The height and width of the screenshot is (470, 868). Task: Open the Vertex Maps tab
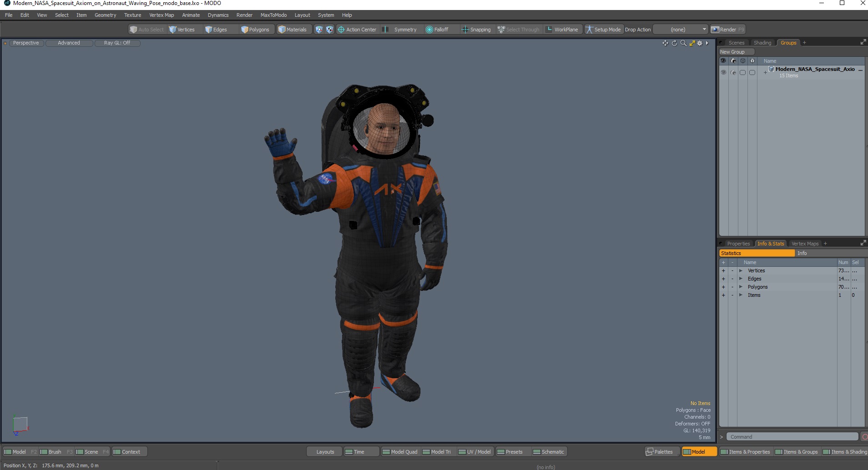[x=805, y=244]
